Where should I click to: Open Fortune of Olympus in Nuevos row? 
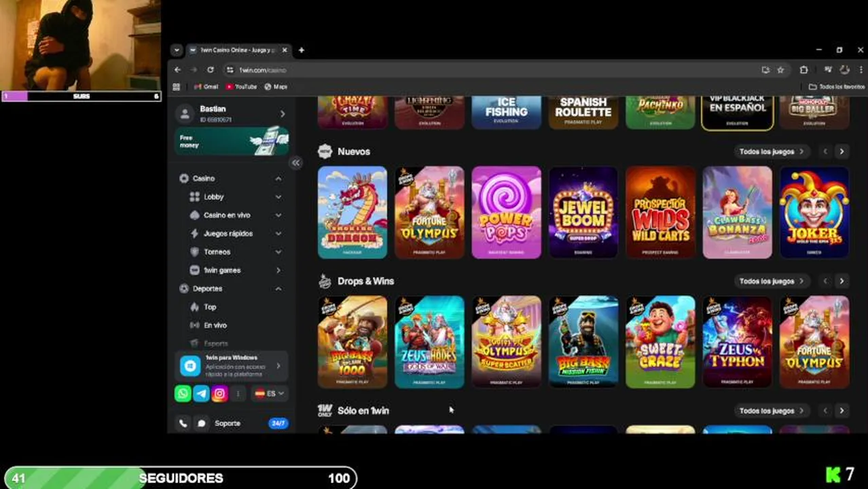[429, 213]
